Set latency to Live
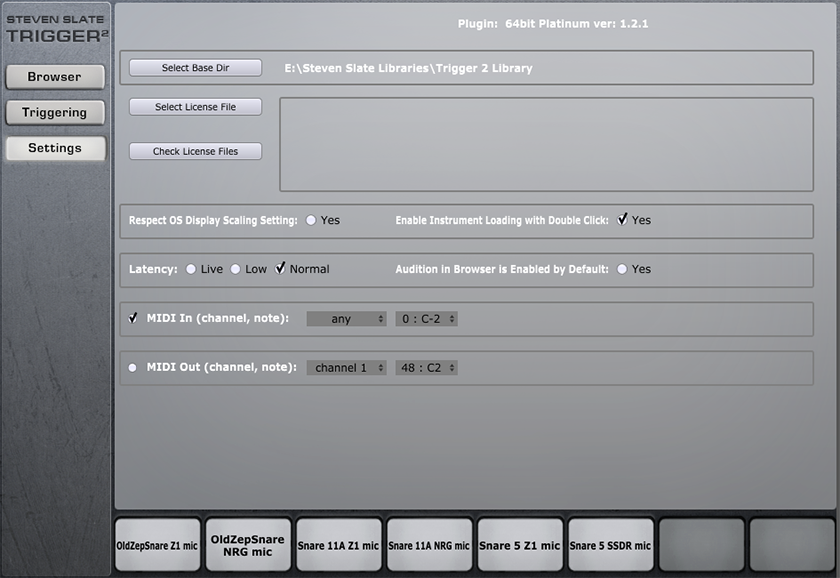 191,269
